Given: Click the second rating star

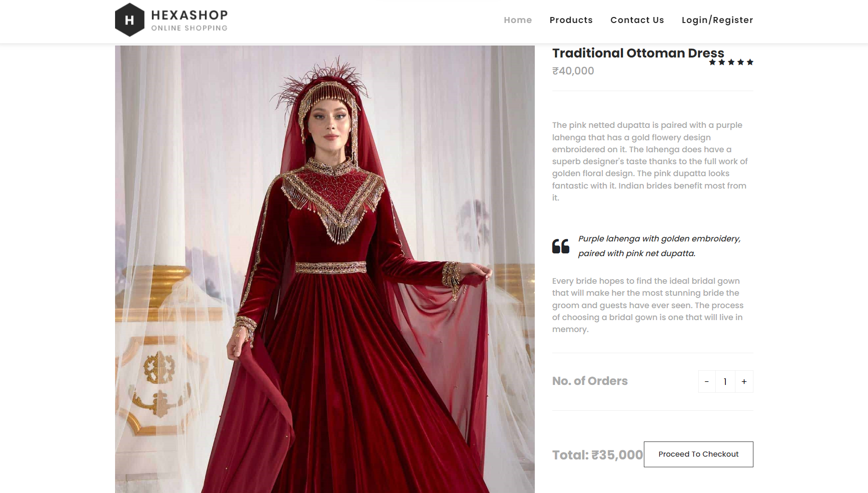Looking at the screenshot, I should pos(722,62).
